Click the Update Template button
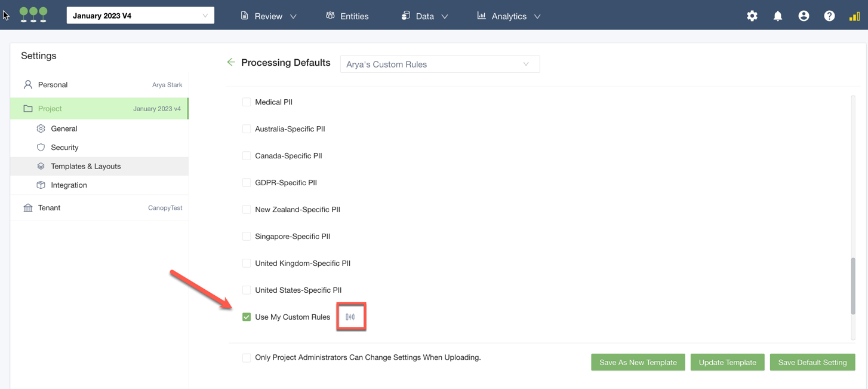Screen dimensions: 868x389 click(727, 363)
